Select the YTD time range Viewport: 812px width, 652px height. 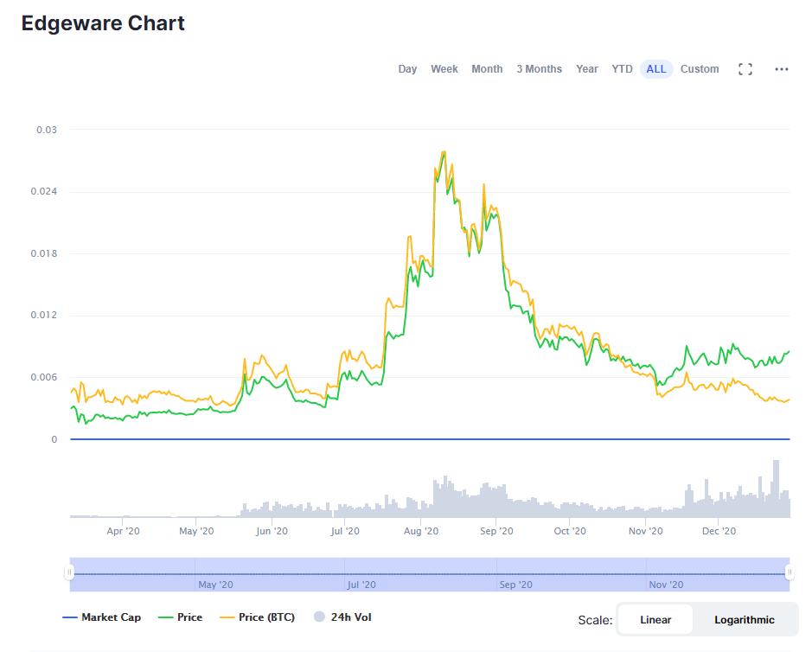pos(622,69)
